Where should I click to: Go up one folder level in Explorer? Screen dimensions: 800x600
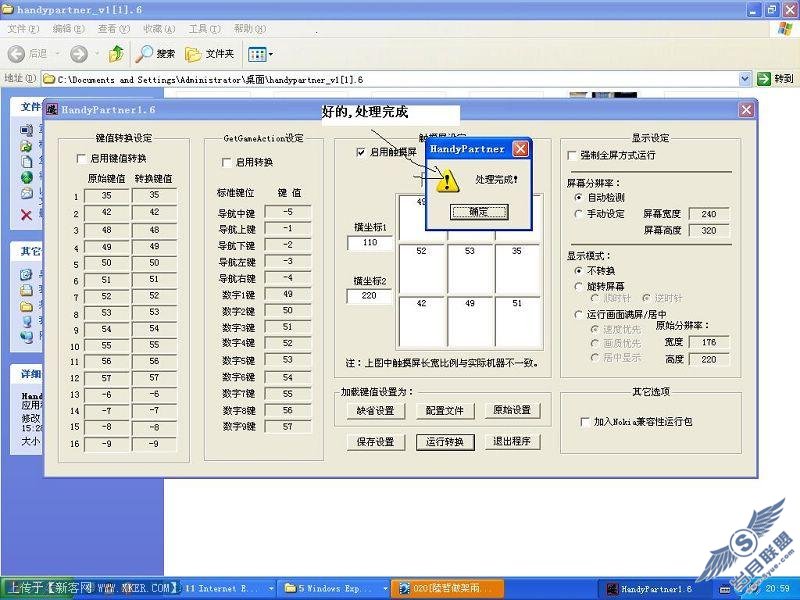(x=116, y=53)
